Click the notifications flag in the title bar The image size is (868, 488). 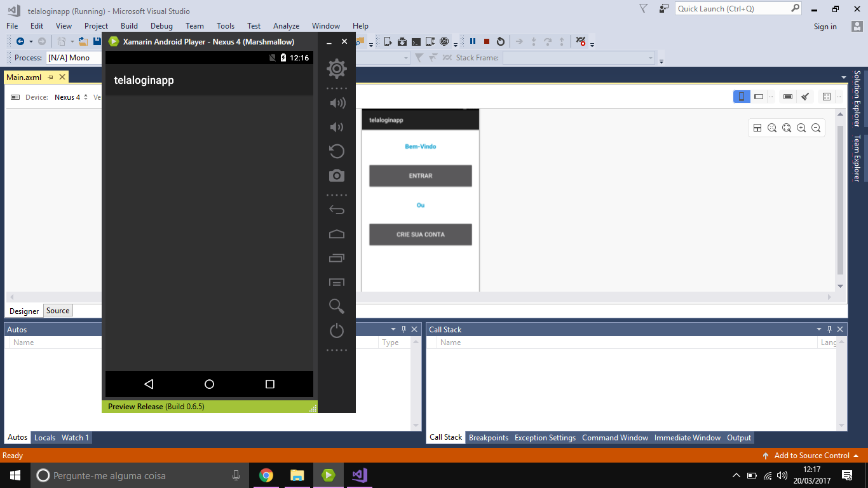tap(644, 8)
